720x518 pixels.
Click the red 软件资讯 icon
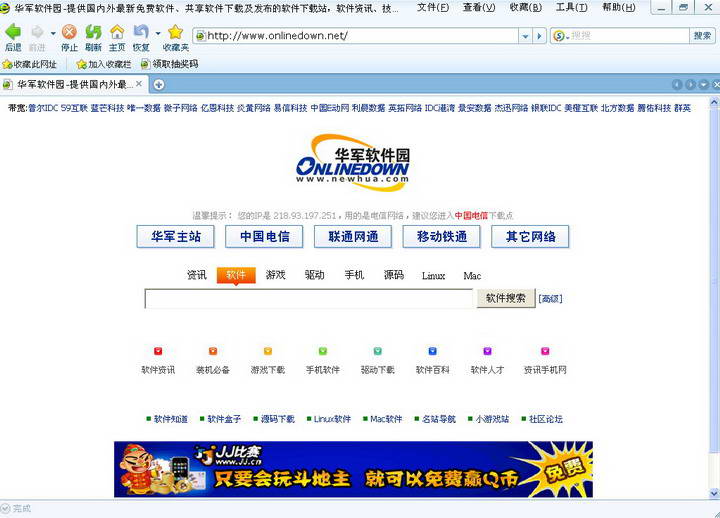tap(158, 351)
